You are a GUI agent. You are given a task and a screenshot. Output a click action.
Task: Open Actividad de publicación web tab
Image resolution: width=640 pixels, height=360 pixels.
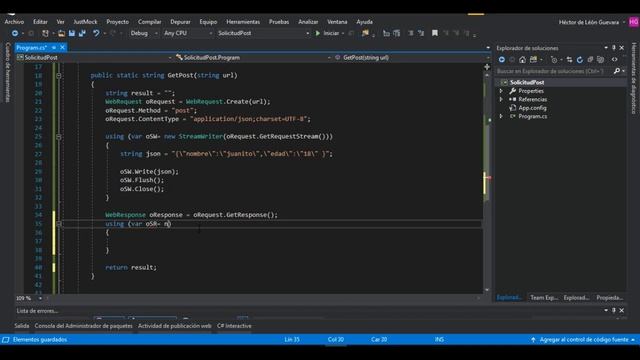point(175,326)
